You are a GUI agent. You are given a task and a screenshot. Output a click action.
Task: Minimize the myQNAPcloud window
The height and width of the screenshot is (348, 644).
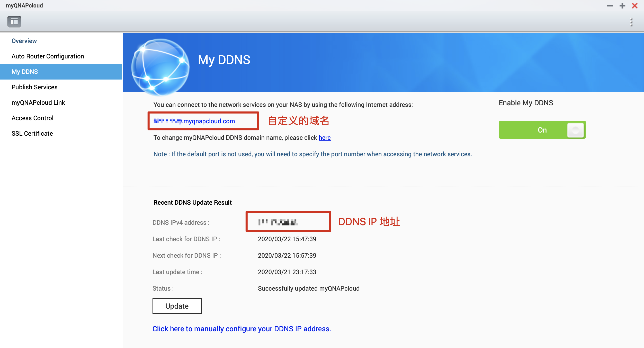point(610,6)
